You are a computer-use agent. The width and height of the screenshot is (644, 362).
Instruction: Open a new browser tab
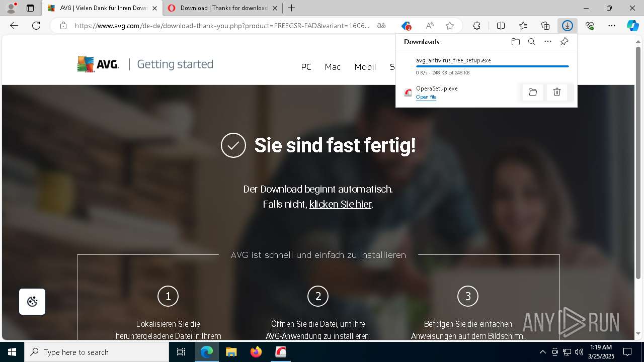291,8
